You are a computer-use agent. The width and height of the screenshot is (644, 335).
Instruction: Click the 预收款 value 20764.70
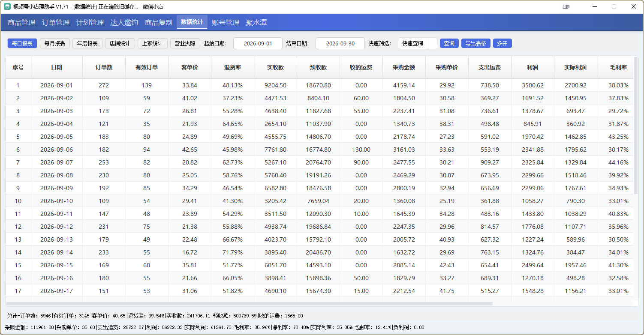[318, 162]
